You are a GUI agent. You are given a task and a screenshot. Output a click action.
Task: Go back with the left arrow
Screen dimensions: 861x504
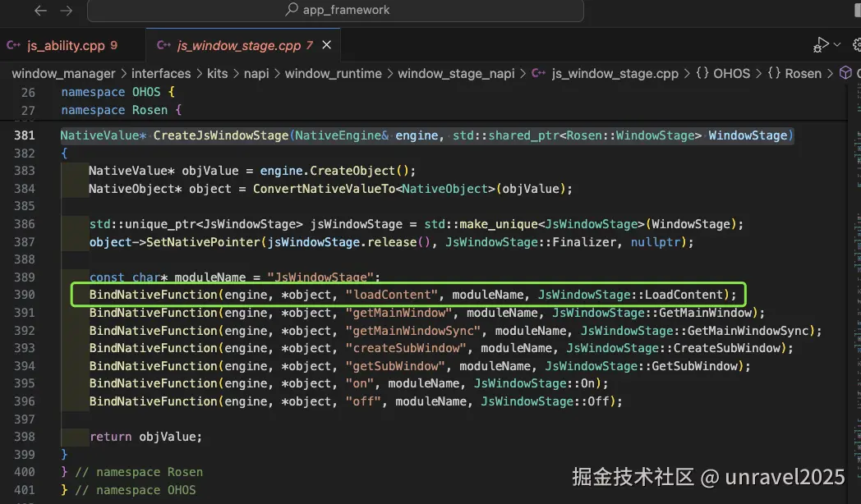pos(40,11)
